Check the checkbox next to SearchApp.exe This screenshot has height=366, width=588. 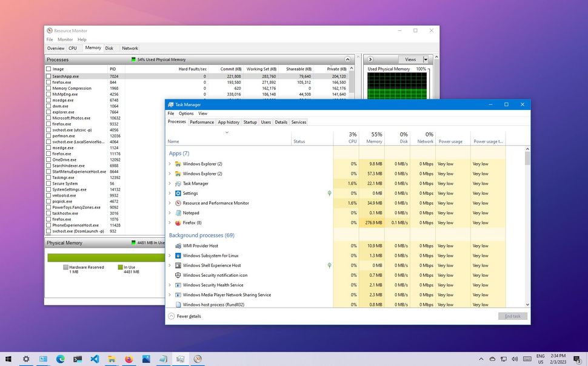(x=49, y=76)
